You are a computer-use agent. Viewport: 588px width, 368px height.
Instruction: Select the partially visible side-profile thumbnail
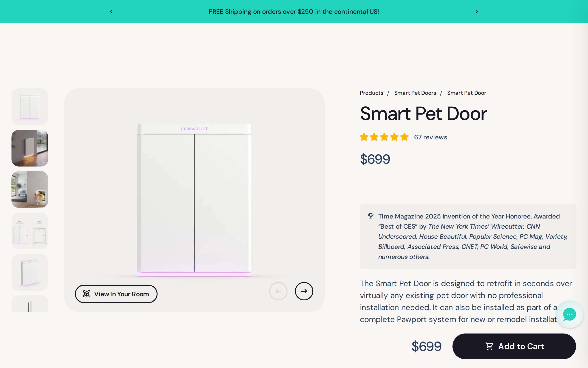pyautogui.click(x=30, y=304)
